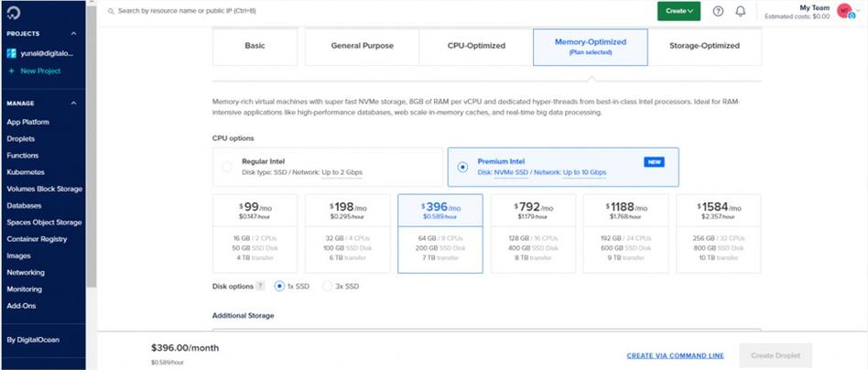Open the notifications bell icon
868x370 pixels.
pos(741,11)
